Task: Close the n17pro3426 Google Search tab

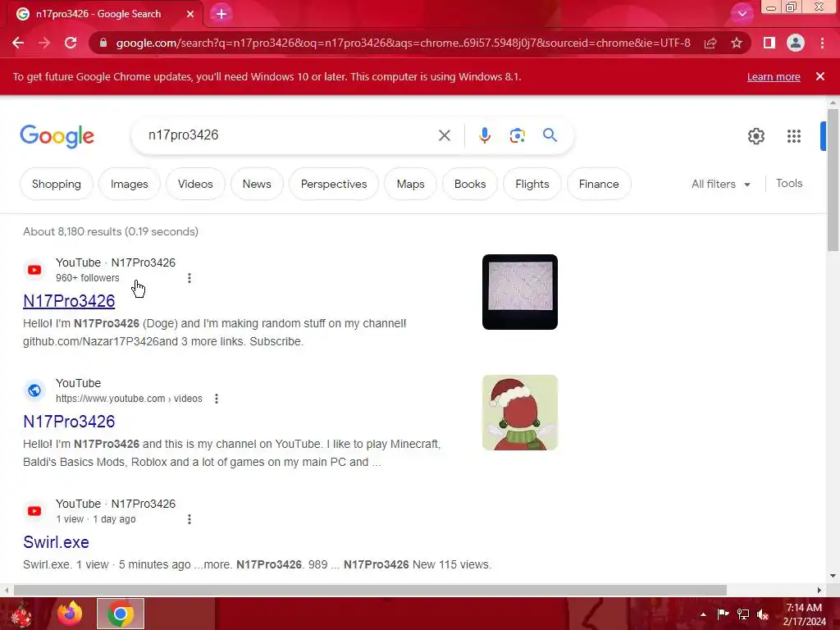Action: 190,14
